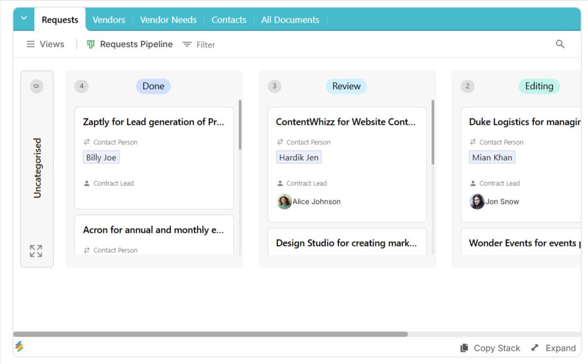The width and height of the screenshot is (588, 364).
Task: Switch to the Contacts tab
Action: 229,20
